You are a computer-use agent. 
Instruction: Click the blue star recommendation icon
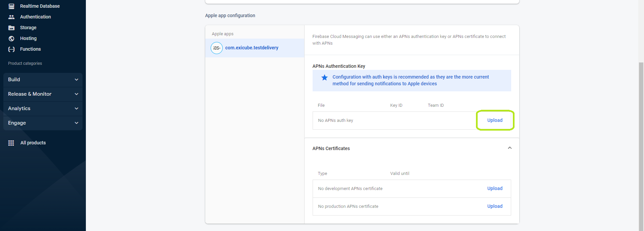324,78
